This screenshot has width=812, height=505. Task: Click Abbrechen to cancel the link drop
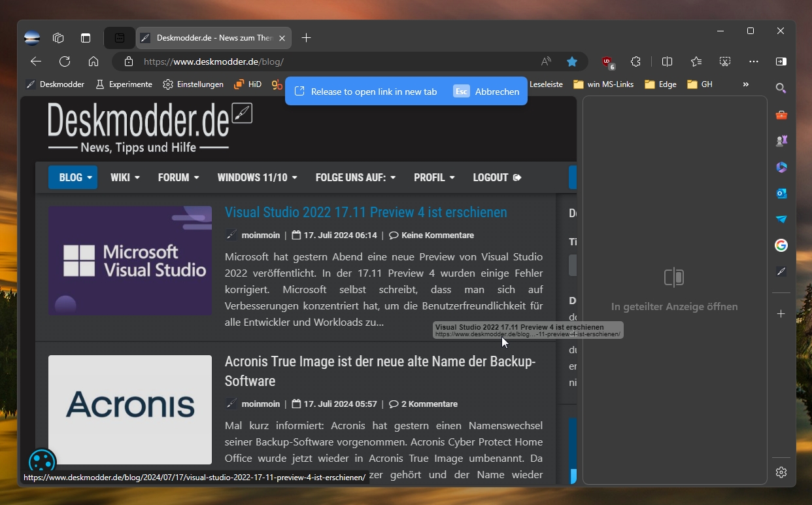click(x=487, y=92)
